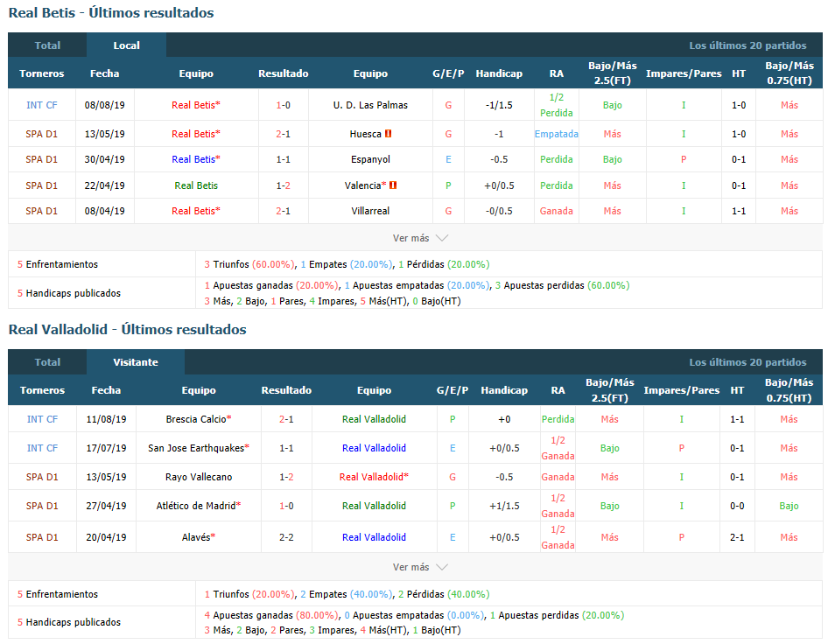The height and width of the screenshot is (644, 835).
Task: Click 1 Triunfos (20.00%) in Valladolid summary
Action: point(249,594)
